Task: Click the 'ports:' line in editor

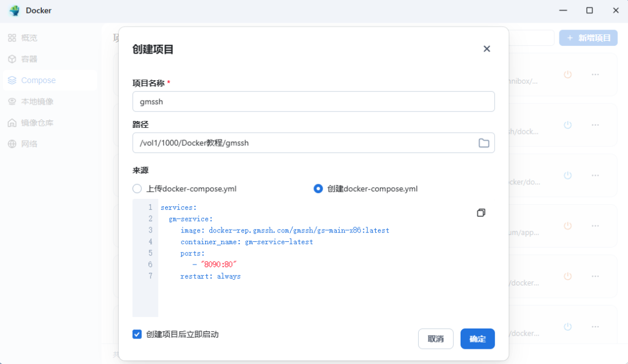Action: coord(192,254)
